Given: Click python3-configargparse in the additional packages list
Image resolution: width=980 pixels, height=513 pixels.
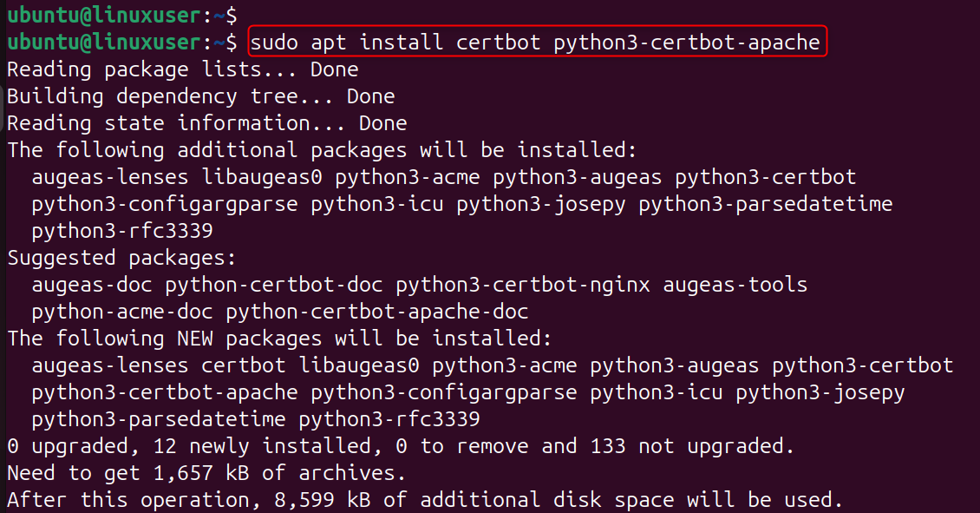Looking at the screenshot, I should click(x=165, y=204).
